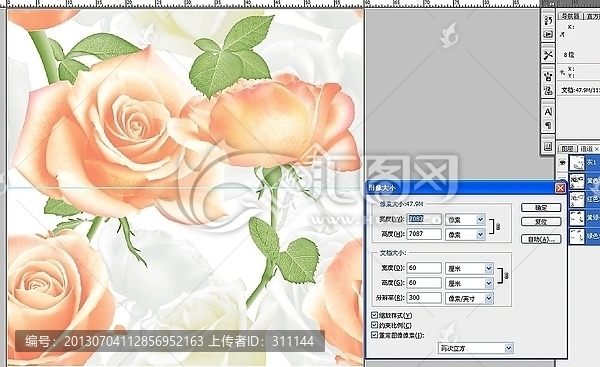Switch to the 直方 histogram tab

[592, 16]
